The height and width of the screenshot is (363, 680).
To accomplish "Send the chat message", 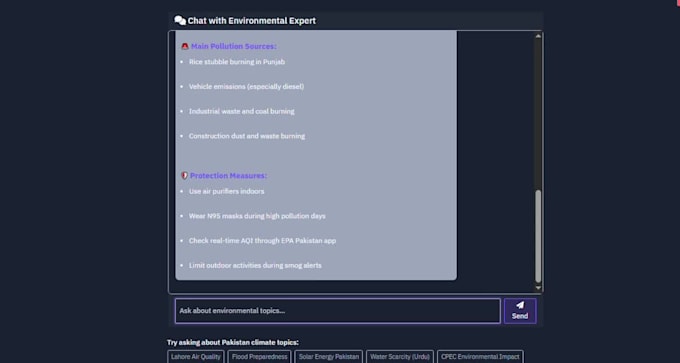I will pyautogui.click(x=520, y=311).
